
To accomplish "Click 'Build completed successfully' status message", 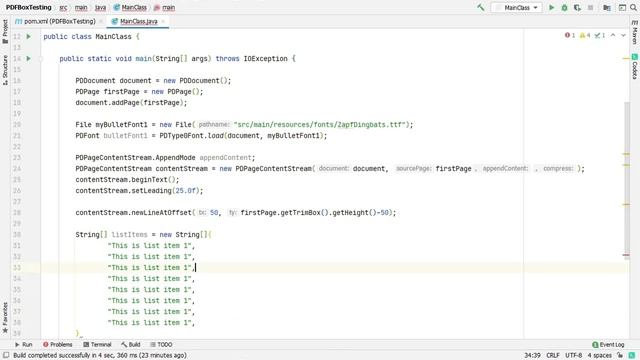I will click(100, 355).
